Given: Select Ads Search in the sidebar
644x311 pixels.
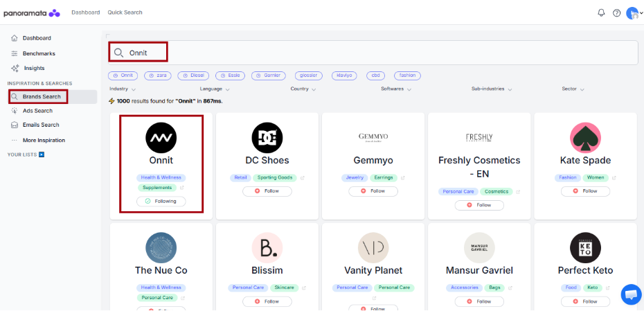Looking at the screenshot, I should [x=37, y=111].
